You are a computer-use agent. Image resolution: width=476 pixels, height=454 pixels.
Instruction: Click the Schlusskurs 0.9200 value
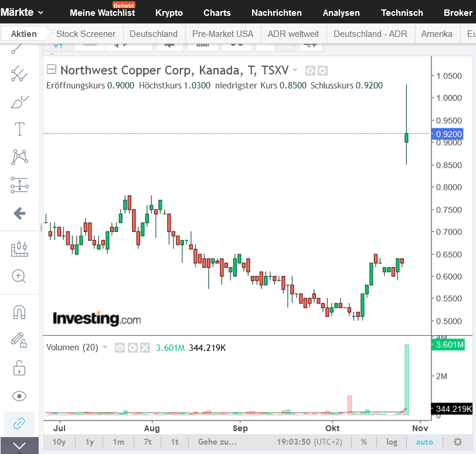click(369, 85)
